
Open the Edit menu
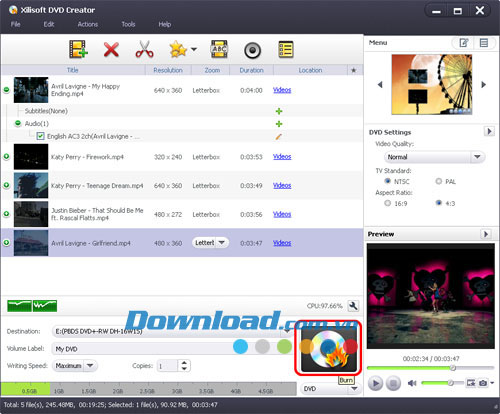click(49, 24)
